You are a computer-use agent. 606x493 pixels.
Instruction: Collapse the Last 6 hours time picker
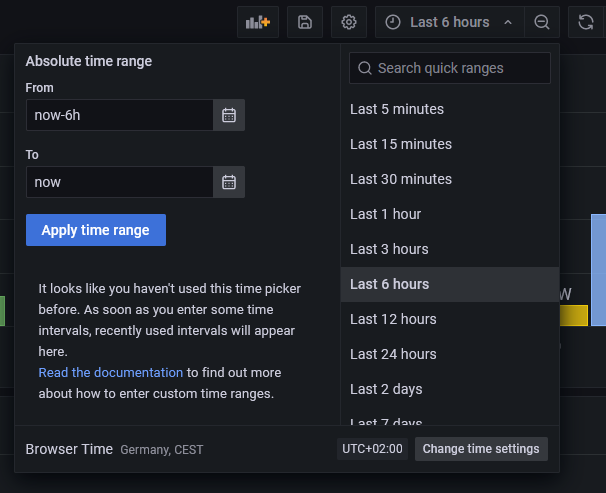449,22
